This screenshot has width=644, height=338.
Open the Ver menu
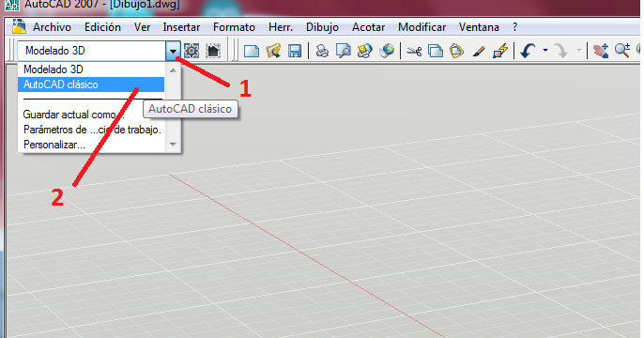142,27
